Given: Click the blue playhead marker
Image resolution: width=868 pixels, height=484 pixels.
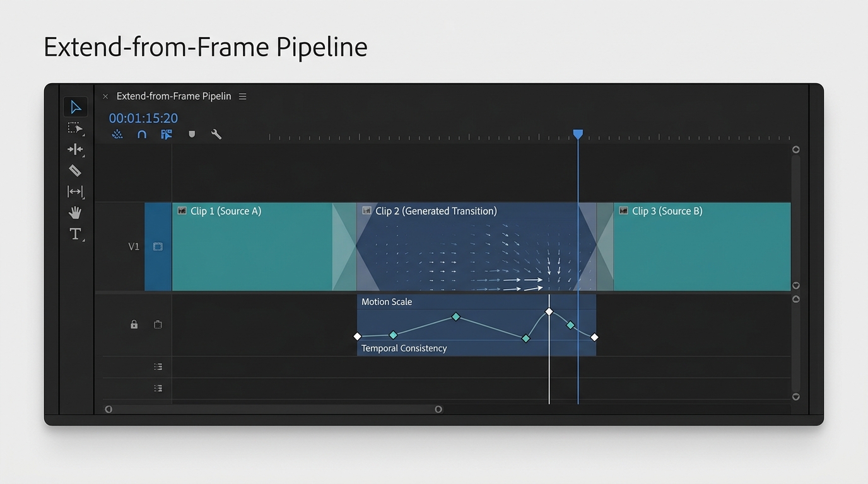Looking at the screenshot, I should point(578,134).
